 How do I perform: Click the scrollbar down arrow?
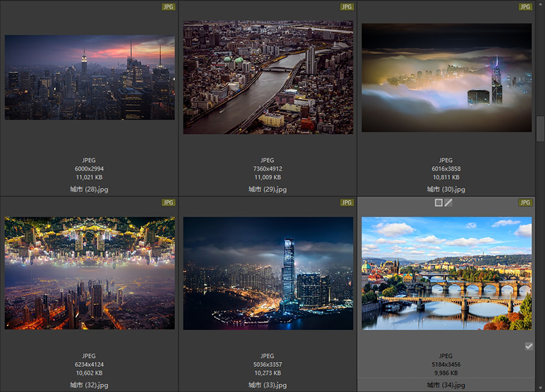click(540, 387)
